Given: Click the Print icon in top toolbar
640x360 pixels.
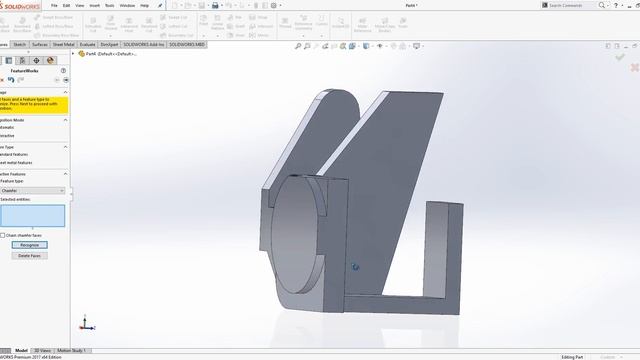Looking at the screenshot, I should (x=215, y=6).
